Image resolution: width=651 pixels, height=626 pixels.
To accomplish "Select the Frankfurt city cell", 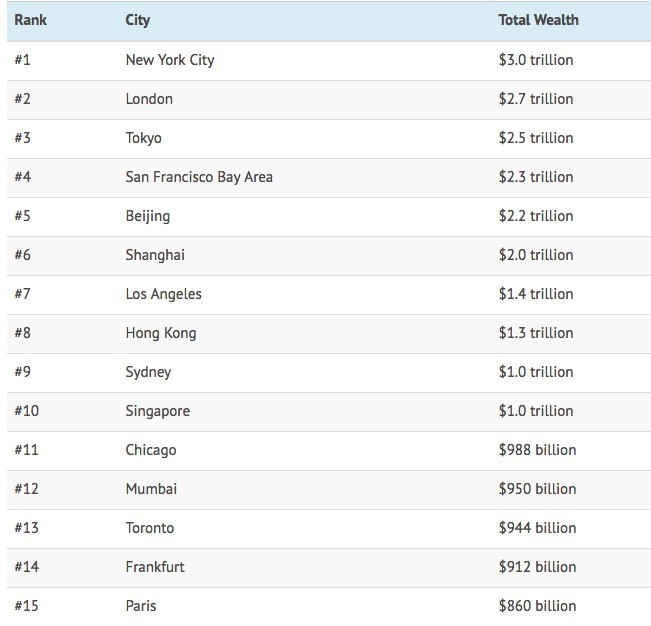I will 155,567.
